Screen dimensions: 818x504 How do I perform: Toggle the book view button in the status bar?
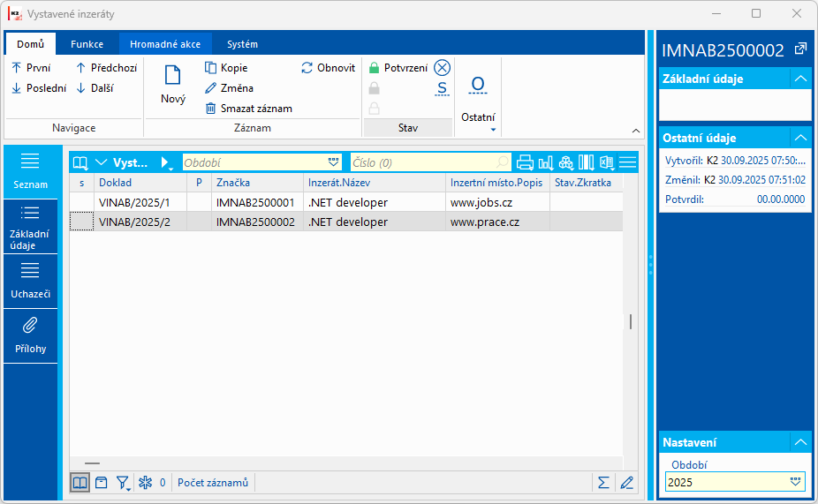tap(80, 483)
